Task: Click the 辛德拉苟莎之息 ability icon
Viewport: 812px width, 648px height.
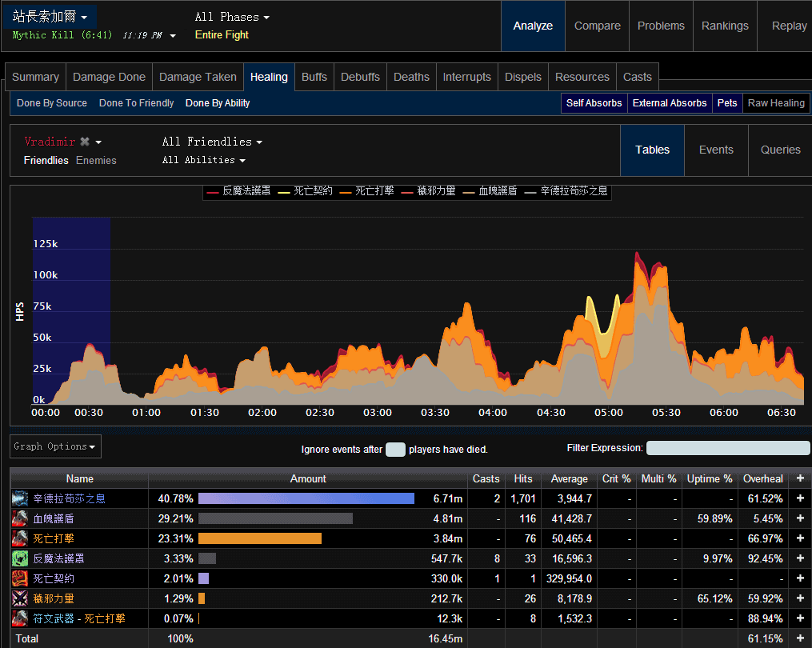Action: 20,498
